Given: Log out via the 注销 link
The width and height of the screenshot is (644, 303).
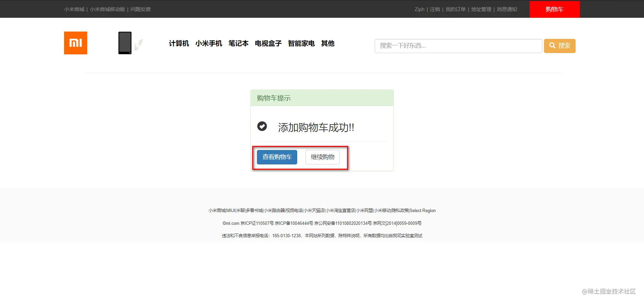Looking at the screenshot, I should 435,9.
